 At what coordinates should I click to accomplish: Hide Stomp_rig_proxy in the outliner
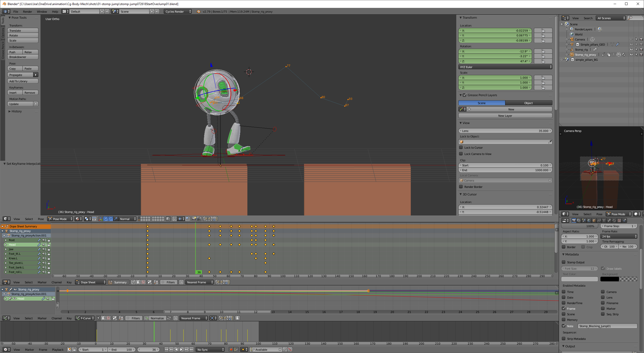631,55
